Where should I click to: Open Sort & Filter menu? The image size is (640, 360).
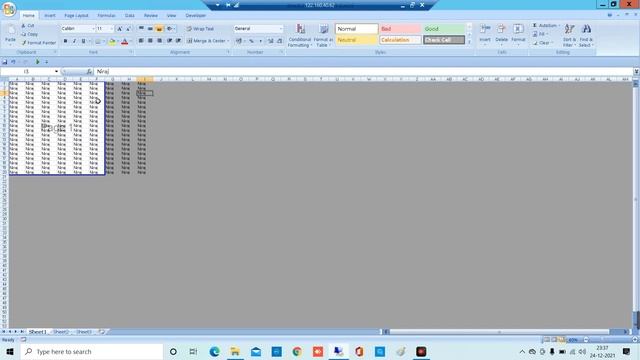tap(569, 35)
